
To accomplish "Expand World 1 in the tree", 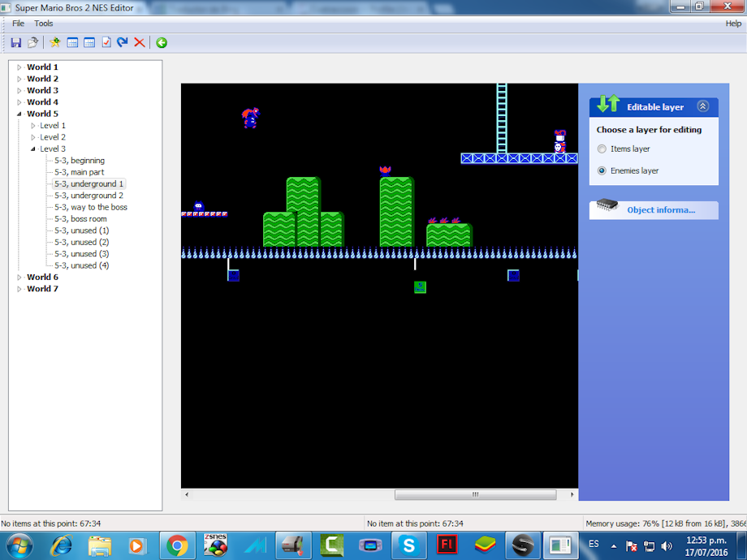I will 19,67.
